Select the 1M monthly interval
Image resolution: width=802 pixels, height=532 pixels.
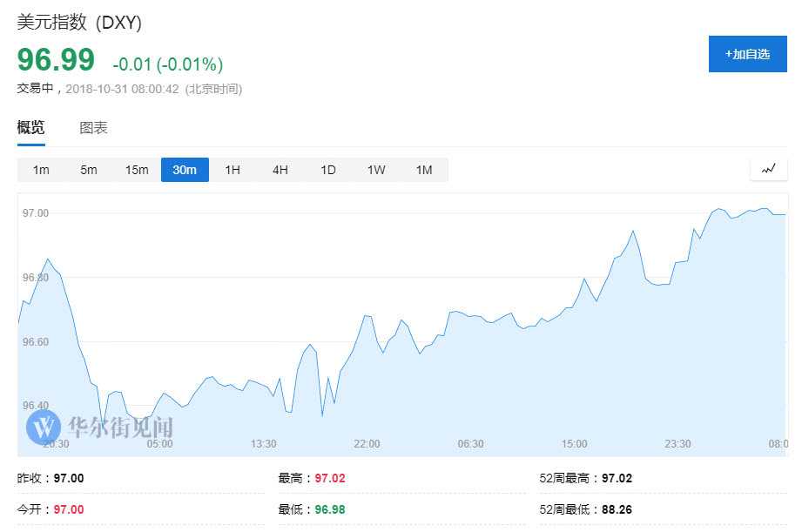click(424, 170)
